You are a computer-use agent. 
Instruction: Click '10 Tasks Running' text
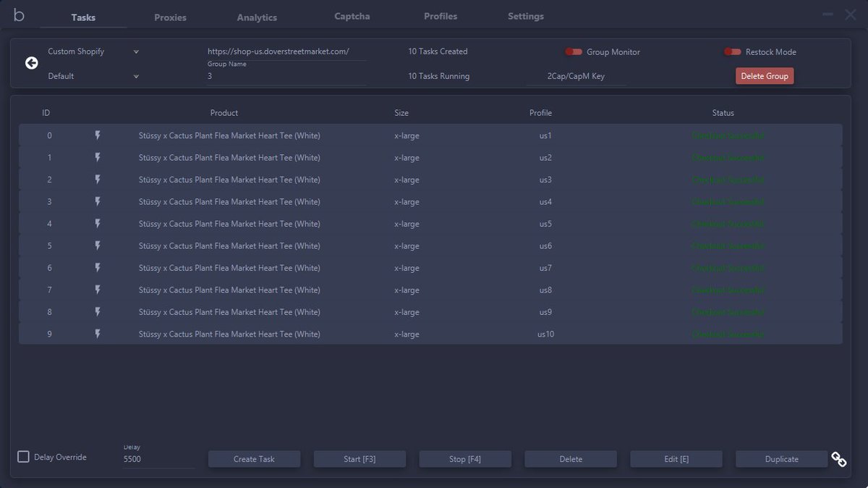pyautogui.click(x=438, y=76)
